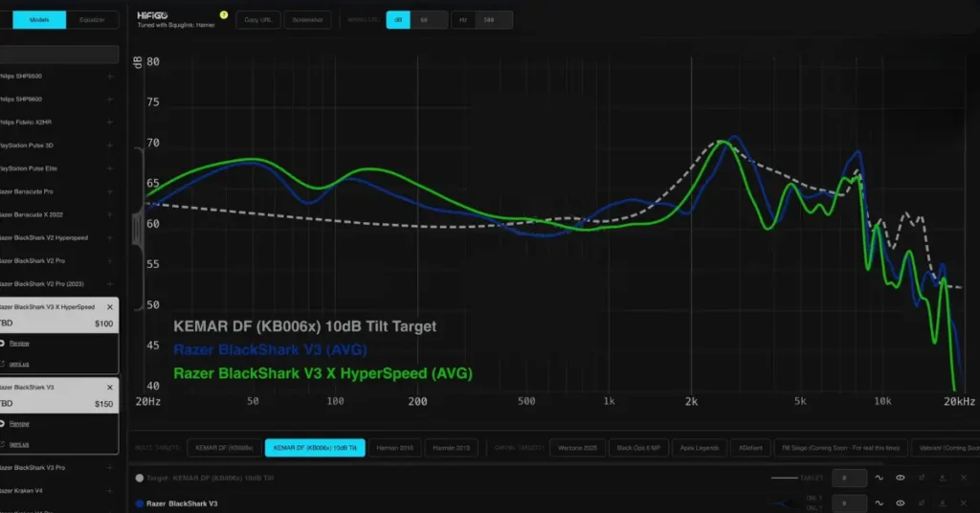This screenshot has width=980, height=513.
Task: Add Philips SHP9600 with plus icon
Action: [x=110, y=100]
